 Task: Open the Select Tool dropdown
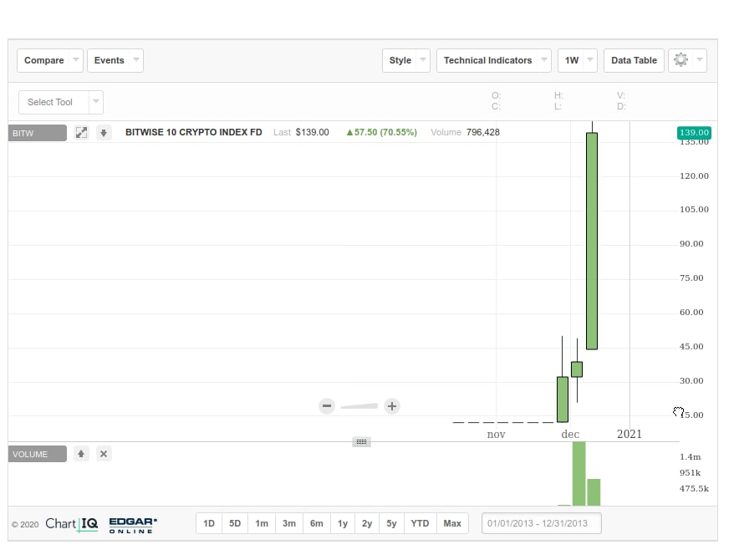(x=61, y=102)
